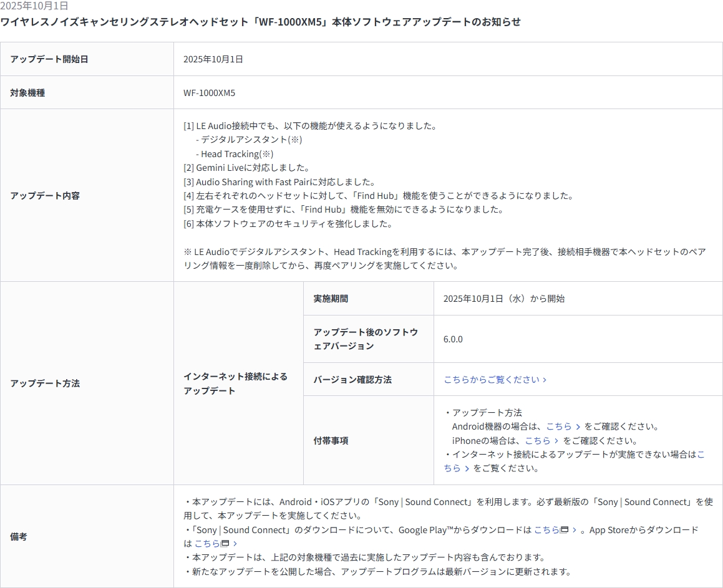Click the 対象機種 row header cell
This screenshot has height=588, width=723.
(x=27, y=93)
